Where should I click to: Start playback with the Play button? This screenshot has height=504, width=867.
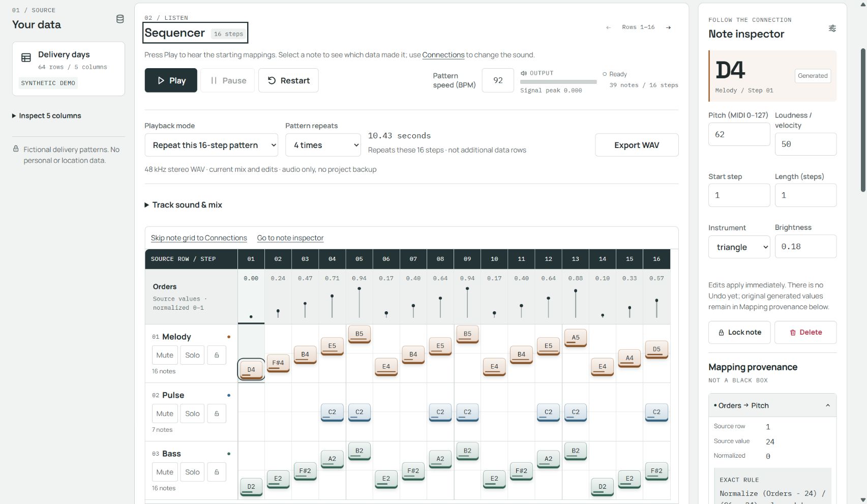point(171,80)
